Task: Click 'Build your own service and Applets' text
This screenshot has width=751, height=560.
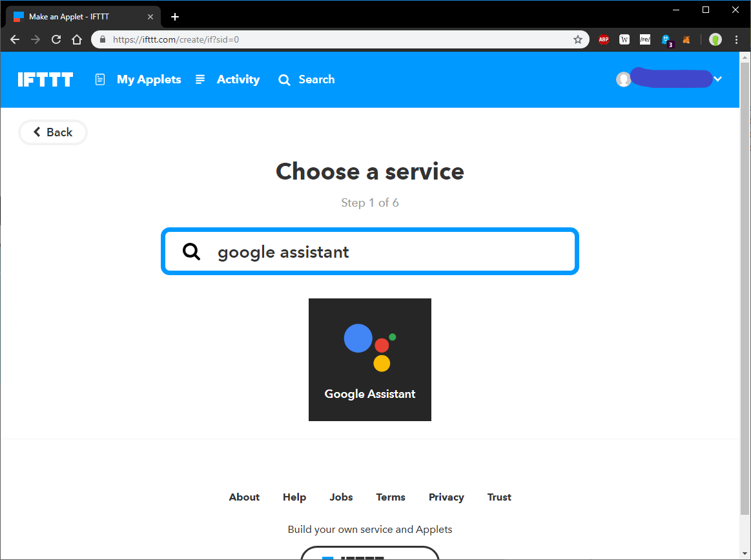Action: click(x=370, y=530)
